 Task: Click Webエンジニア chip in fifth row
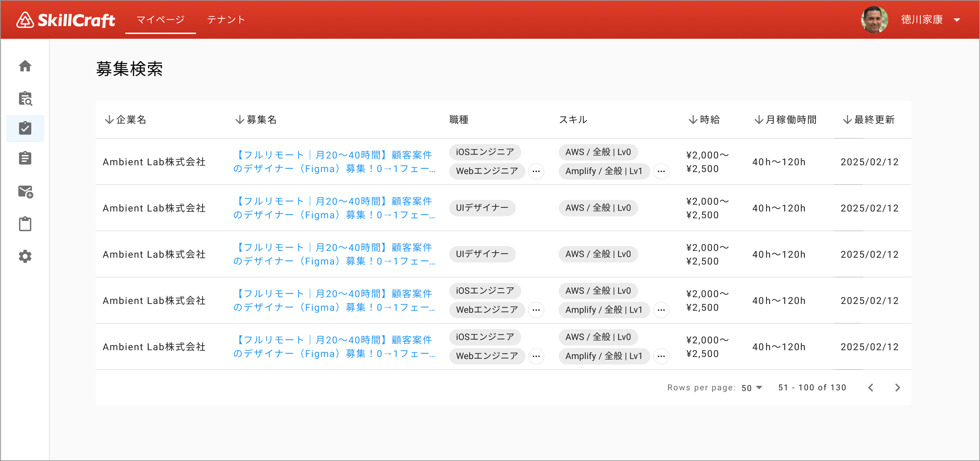[x=487, y=356]
